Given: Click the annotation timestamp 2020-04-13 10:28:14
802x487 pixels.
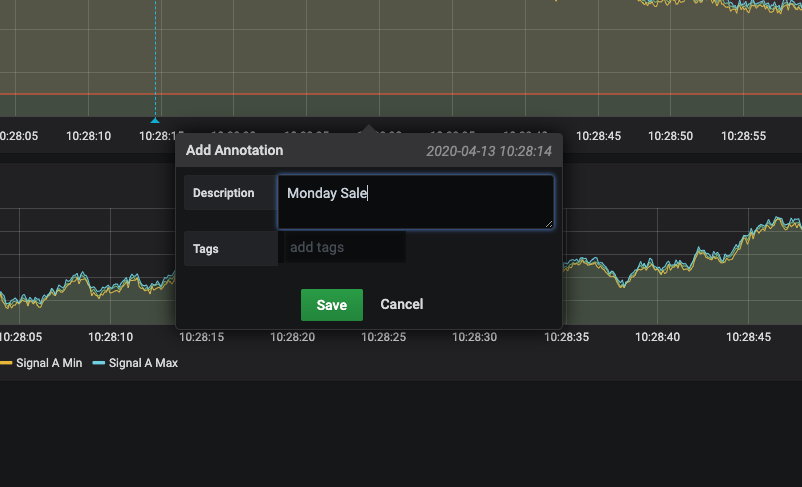Looking at the screenshot, I should click(489, 151).
